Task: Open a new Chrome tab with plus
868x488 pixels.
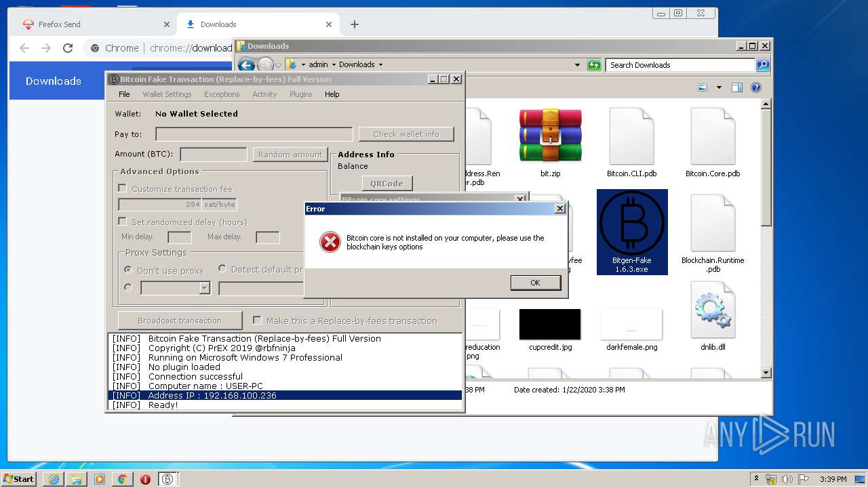Action: [x=355, y=24]
